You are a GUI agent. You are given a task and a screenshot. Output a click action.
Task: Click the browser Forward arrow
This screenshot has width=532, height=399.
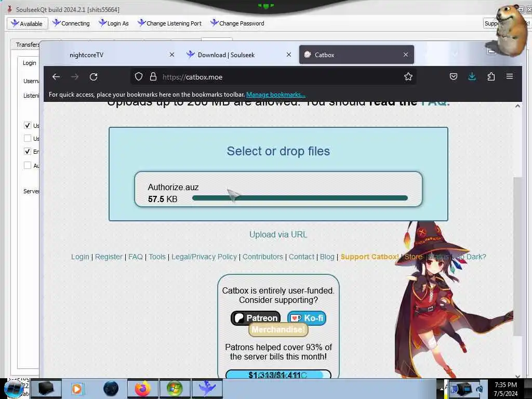click(x=75, y=77)
